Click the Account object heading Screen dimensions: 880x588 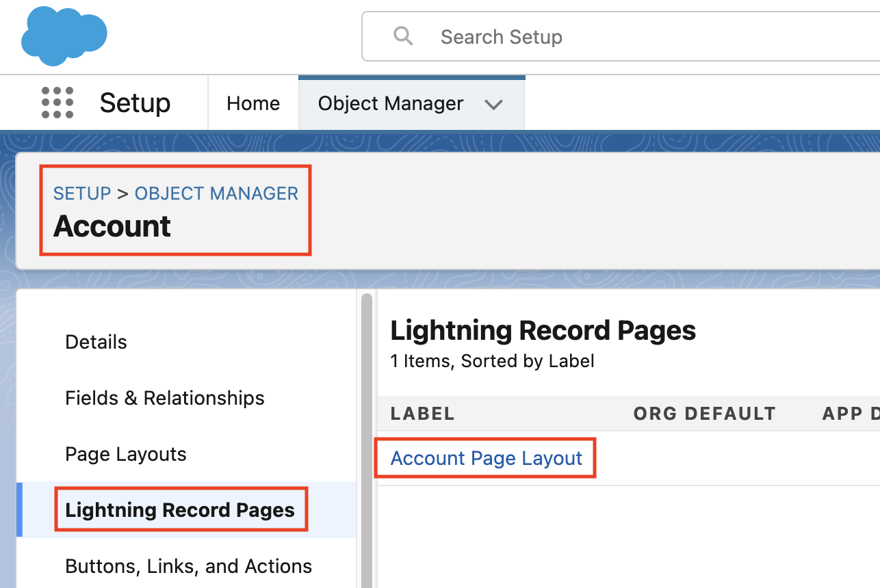[x=112, y=226]
